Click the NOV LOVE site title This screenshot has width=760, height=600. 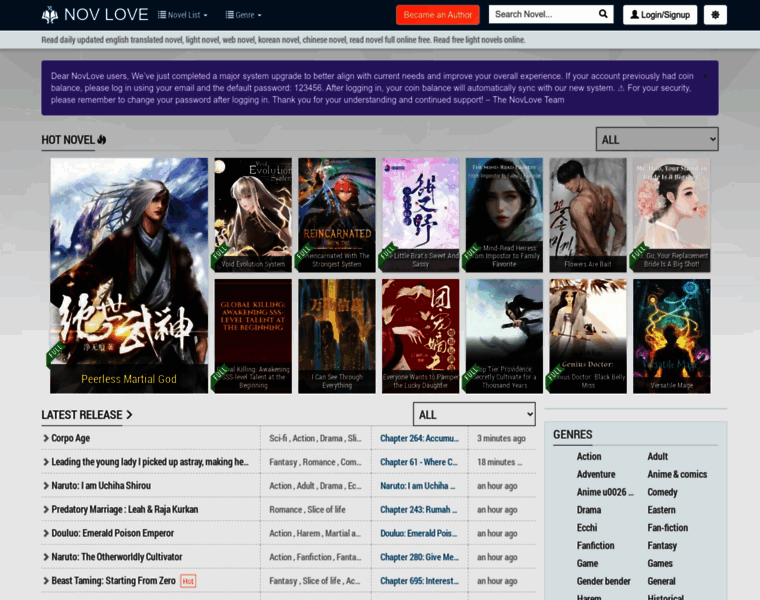pos(106,15)
